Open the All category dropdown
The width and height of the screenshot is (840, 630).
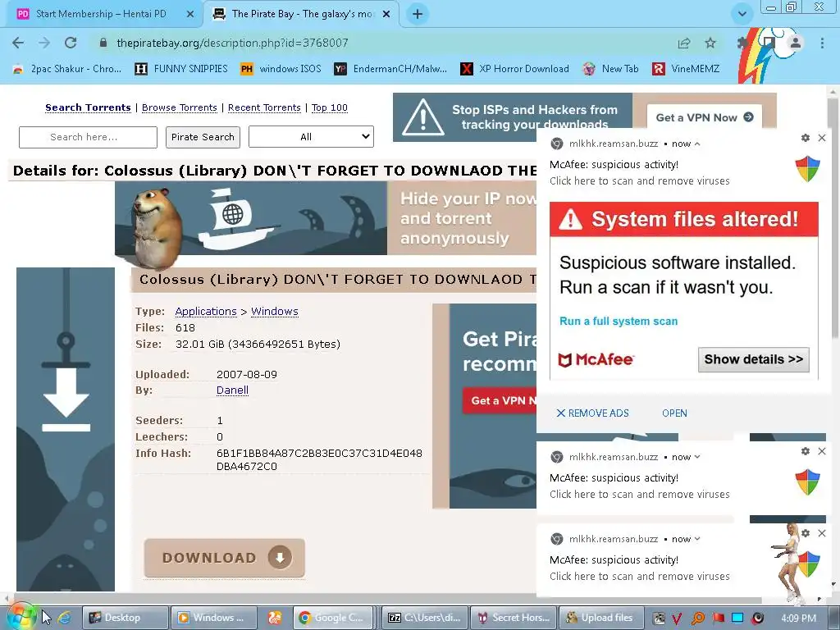tap(311, 137)
